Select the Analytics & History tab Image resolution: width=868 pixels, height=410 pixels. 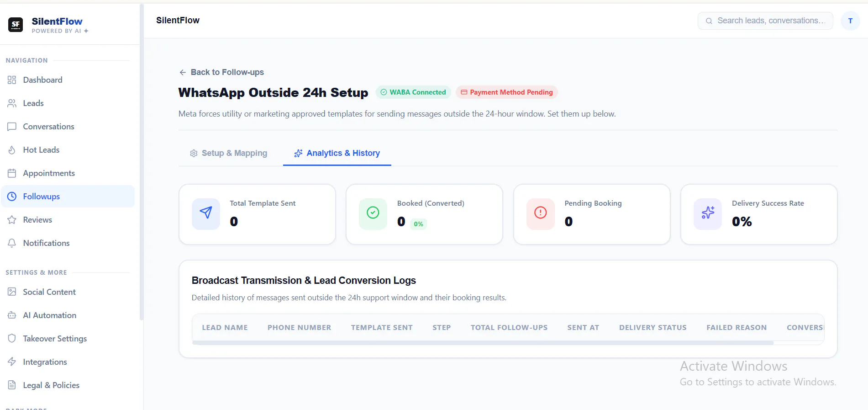click(337, 153)
